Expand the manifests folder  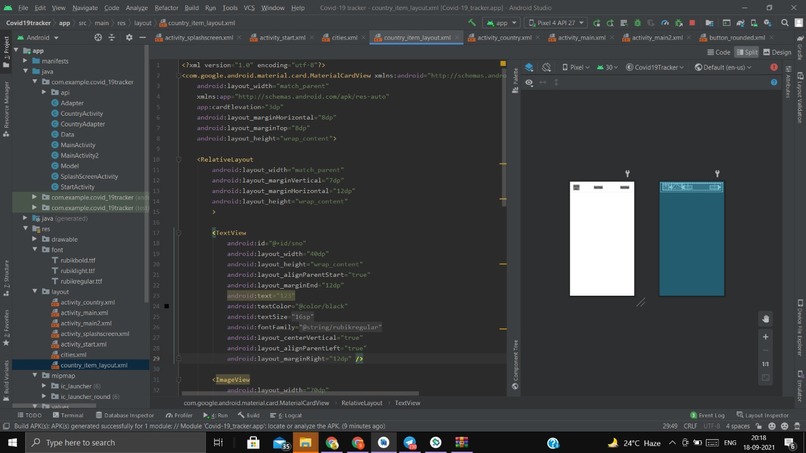(25, 61)
